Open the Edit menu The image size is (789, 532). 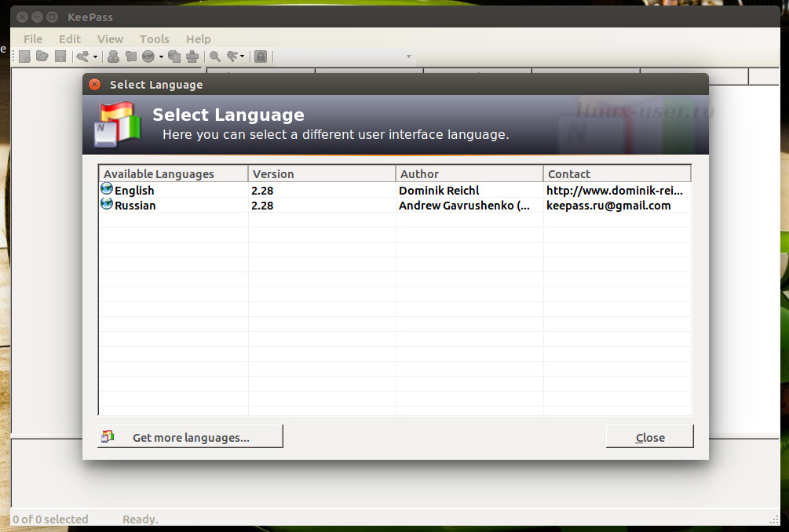click(x=69, y=38)
